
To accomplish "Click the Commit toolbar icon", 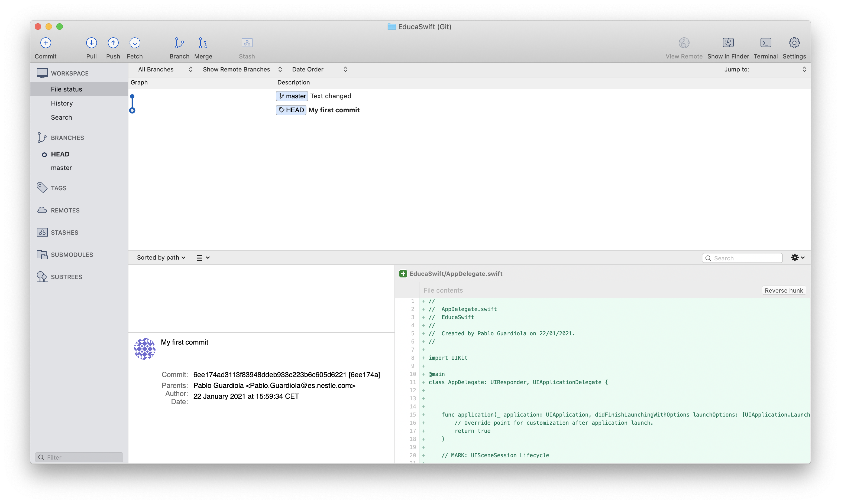I will [x=46, y=43].
